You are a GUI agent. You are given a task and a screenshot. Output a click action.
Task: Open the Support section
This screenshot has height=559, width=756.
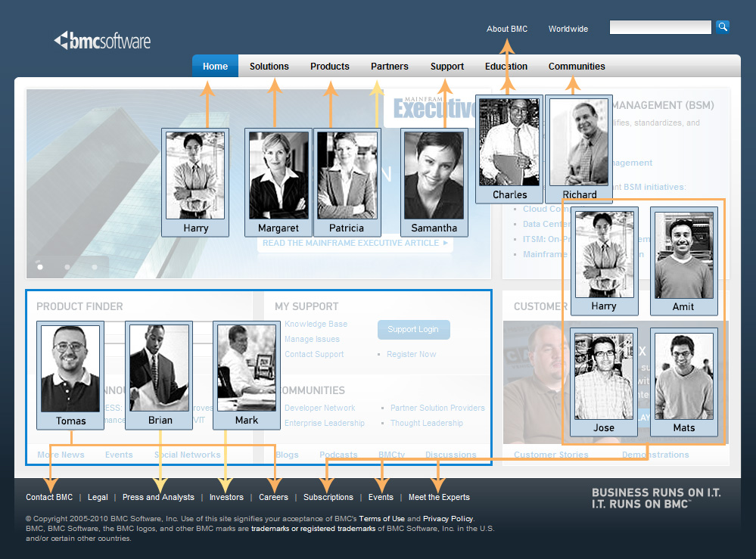click(446, 66)
